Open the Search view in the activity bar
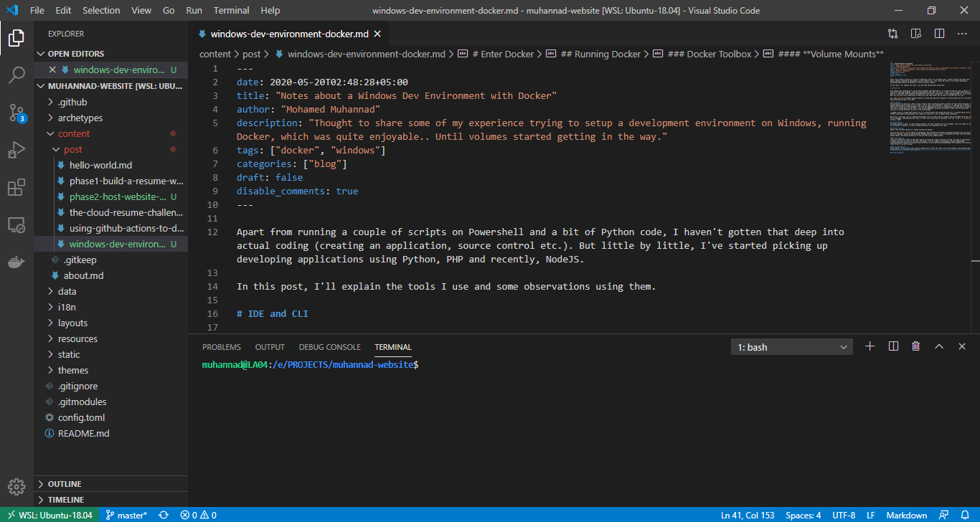This screenshot has width=980, height=522. pyautogui.click(x=16, y=75)
